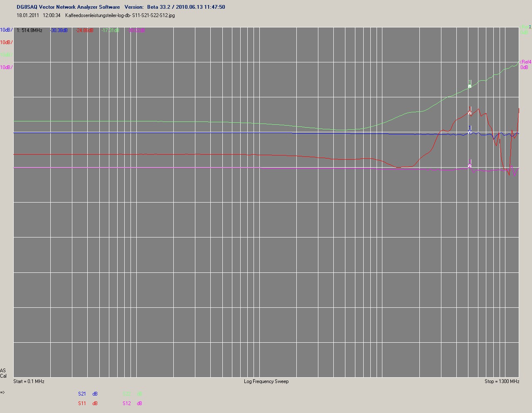Open the dB format next to S21
Viewport: 532px width, 413px height.
click(95, 394)
